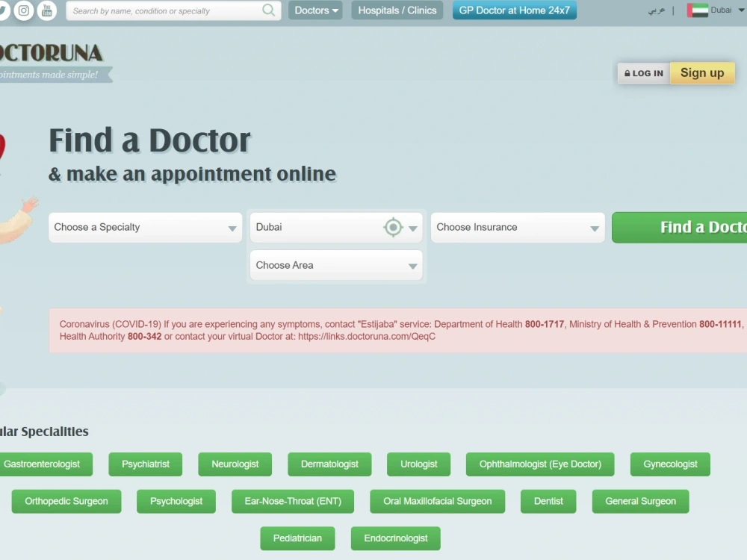747x560 pixels.
Task: Select the Urologist specialty
Action: pos(419,464)
